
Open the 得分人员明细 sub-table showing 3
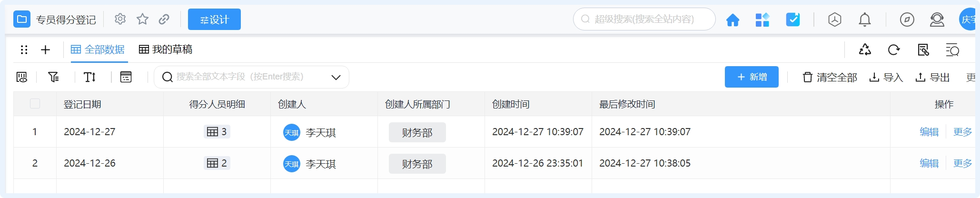pos(217,132)
